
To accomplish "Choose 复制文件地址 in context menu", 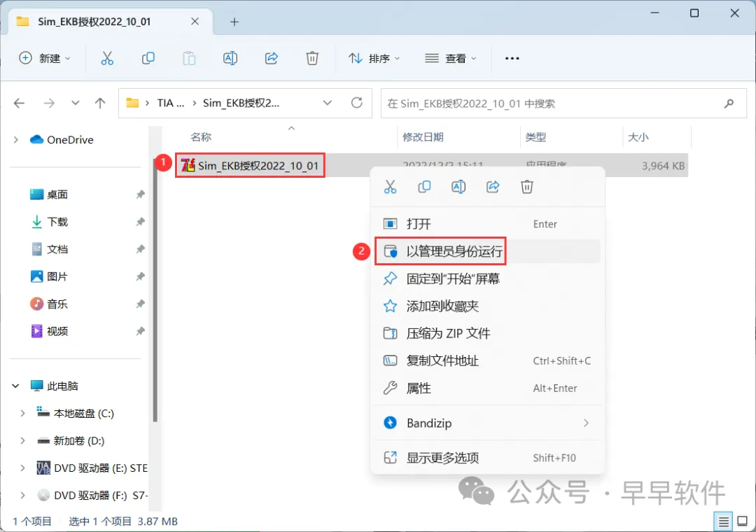I will 487,360.
